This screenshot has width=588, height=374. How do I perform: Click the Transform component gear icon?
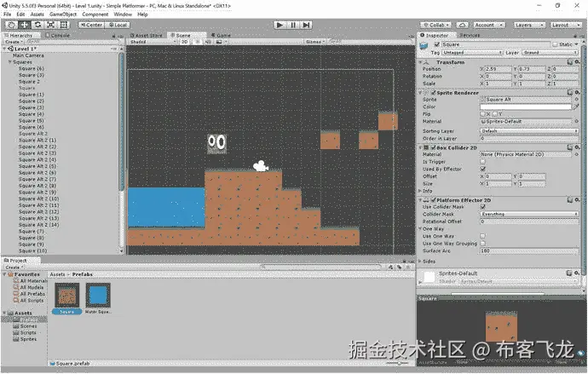pyautogui.click(x=577, y=62)
